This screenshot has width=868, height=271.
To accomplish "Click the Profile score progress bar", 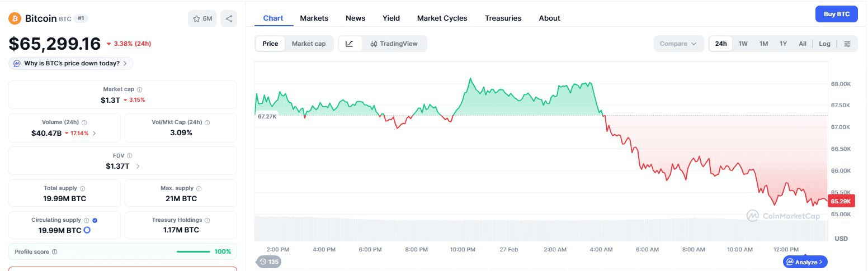I will coord(193,251).
